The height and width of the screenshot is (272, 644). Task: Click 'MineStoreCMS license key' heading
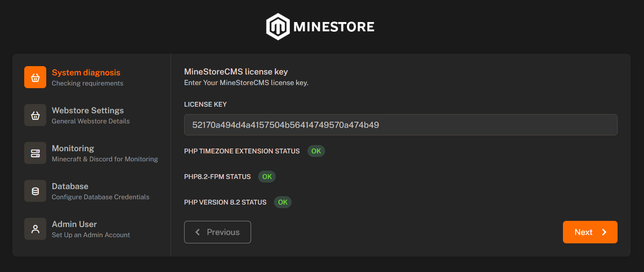[236, 72]
